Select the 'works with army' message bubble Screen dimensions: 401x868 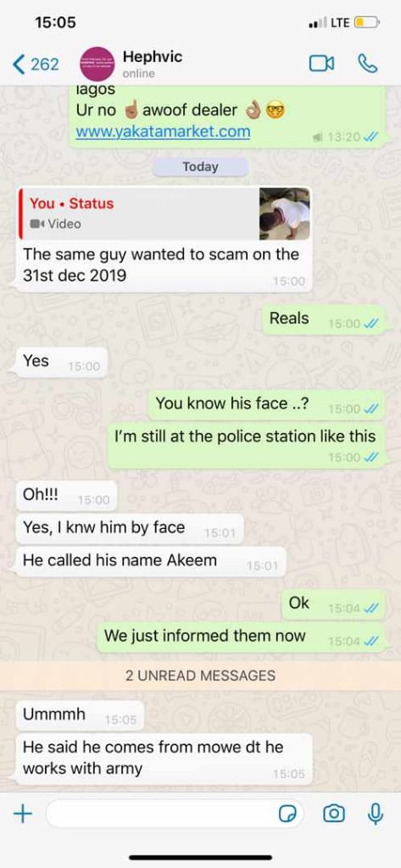(x=164, y=759)
